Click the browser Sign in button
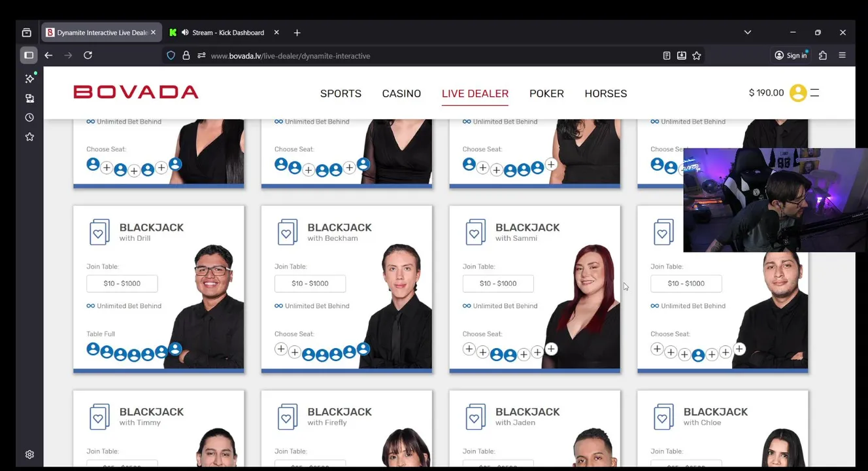 [x=792, y=56]
